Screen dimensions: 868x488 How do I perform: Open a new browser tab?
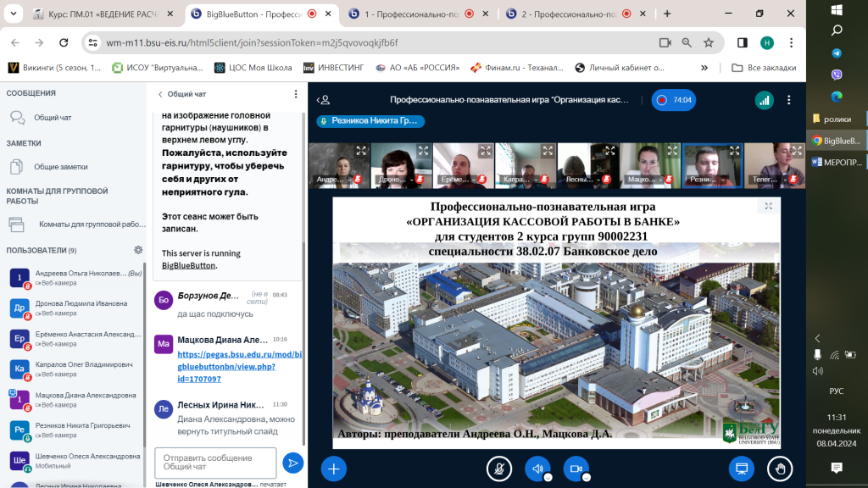[667, 14]
